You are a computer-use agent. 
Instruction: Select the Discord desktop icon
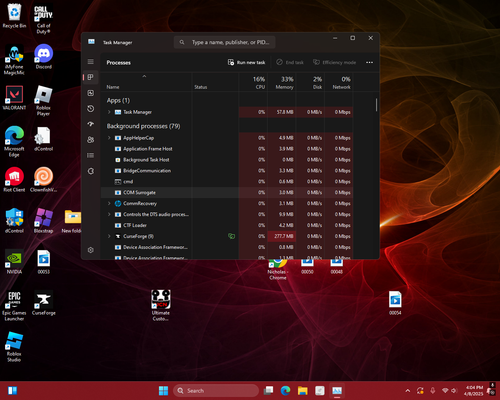44,57
